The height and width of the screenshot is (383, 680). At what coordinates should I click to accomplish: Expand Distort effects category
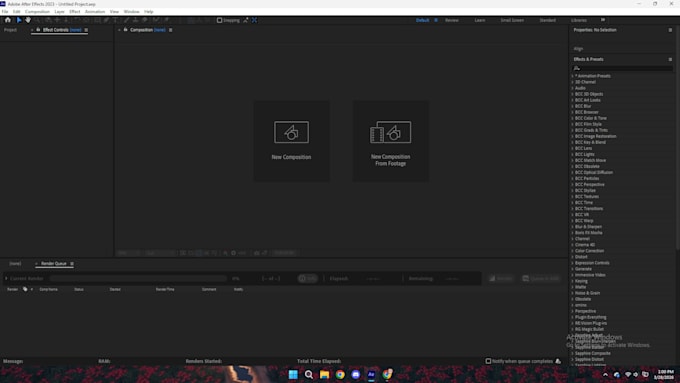(572, 257)
